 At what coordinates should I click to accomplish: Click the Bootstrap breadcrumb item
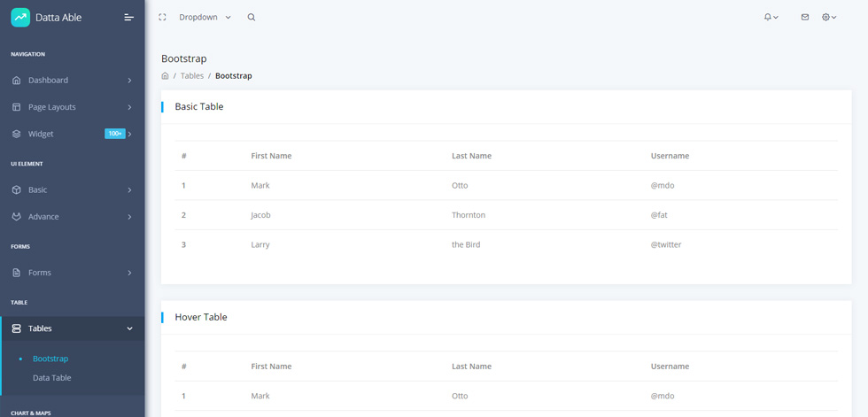pos(234,76)
